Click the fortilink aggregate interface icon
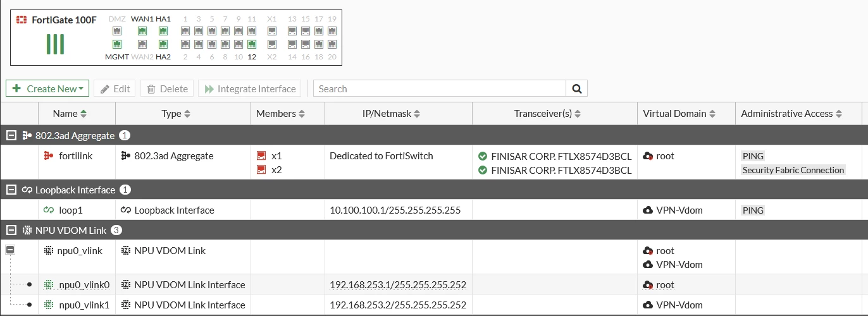The image size is (868, 316). point(49,155)
